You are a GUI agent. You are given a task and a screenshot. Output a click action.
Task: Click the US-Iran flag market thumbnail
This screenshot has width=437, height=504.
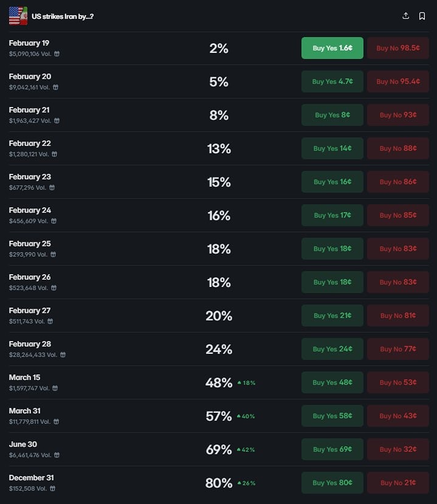[x=18, y=16]
